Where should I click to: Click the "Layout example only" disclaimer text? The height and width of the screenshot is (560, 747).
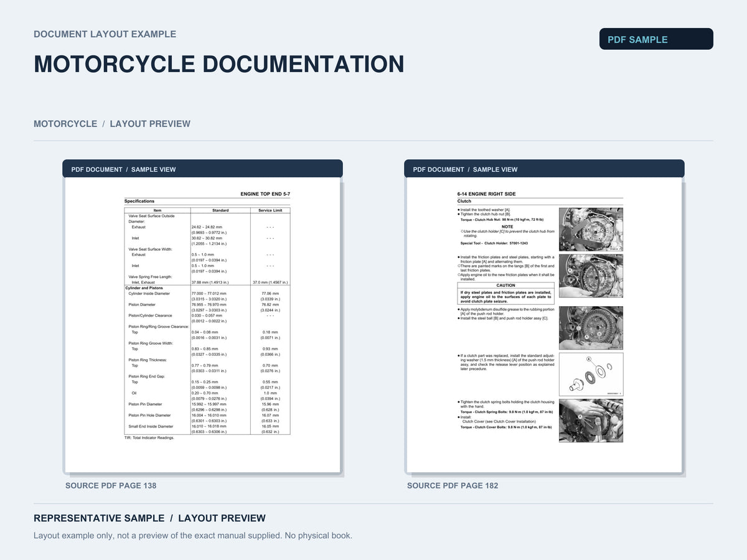pyautogui.click(x=193, y=535)
